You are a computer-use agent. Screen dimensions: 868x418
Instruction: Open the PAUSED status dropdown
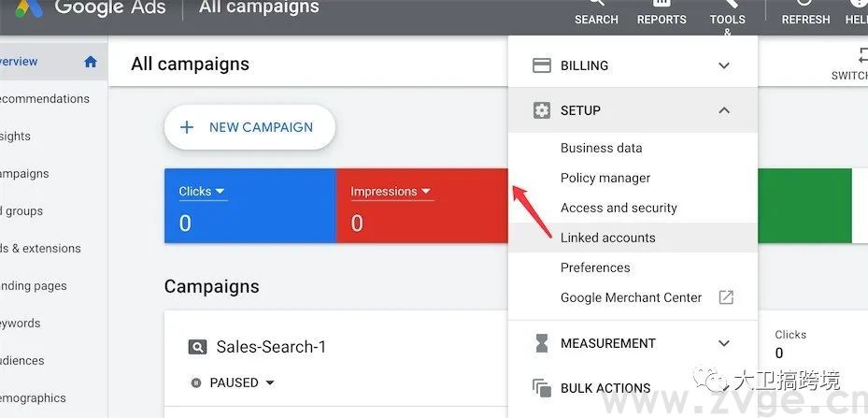click(x=270, y=382)
